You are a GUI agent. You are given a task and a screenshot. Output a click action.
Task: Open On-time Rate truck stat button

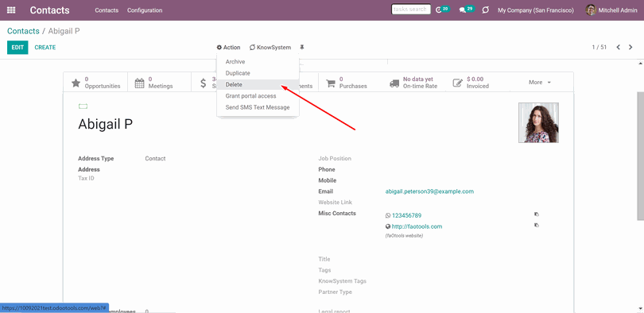coord(414,83)
